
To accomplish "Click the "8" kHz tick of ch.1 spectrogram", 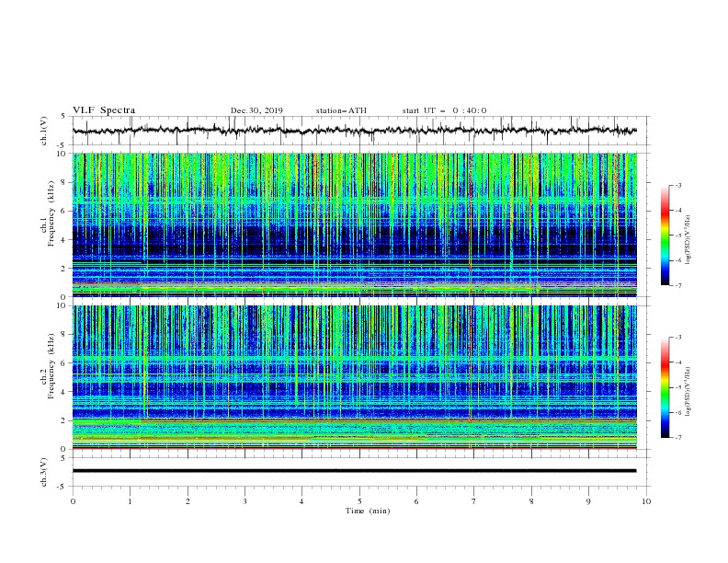I will (x=63, y=182).
